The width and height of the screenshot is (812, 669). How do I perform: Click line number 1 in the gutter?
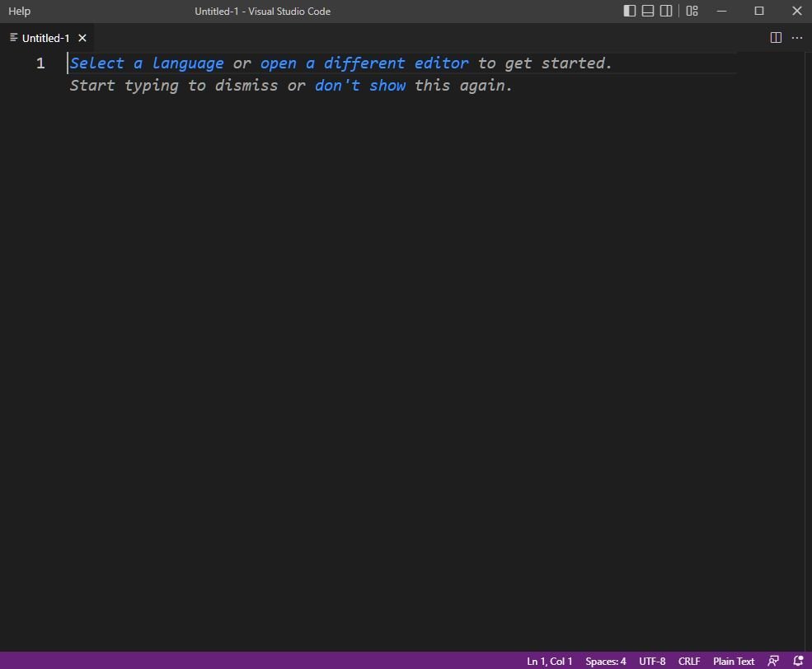click(40, 63)
